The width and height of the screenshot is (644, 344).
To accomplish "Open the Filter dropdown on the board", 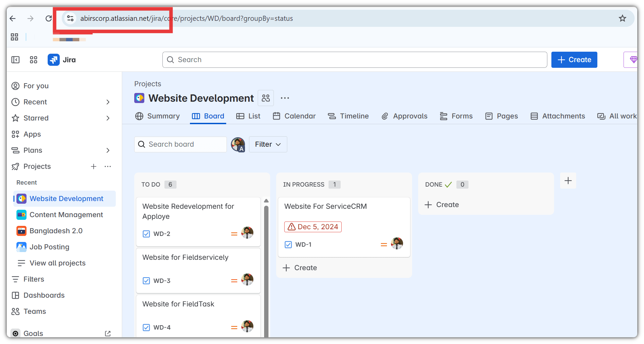I will 268,144.
